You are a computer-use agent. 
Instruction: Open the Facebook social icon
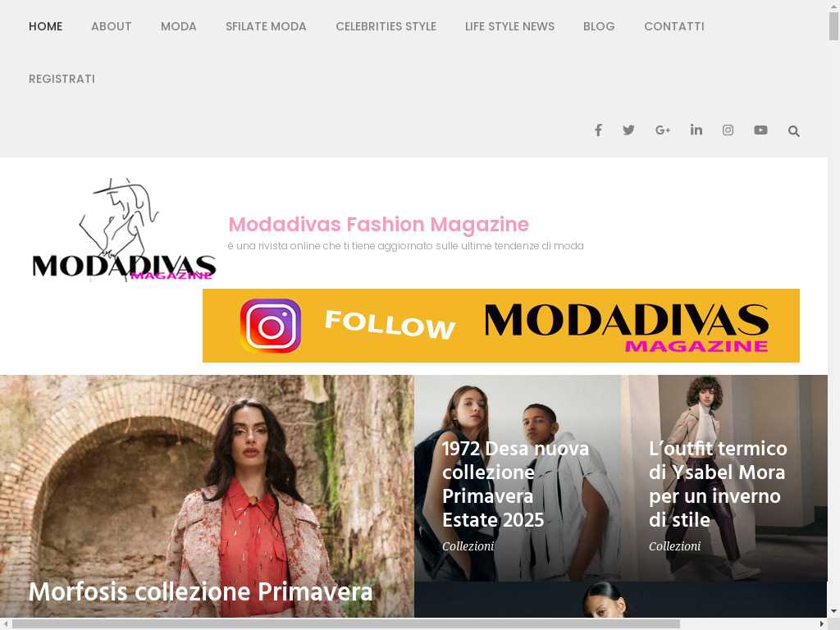click(598, 130)
